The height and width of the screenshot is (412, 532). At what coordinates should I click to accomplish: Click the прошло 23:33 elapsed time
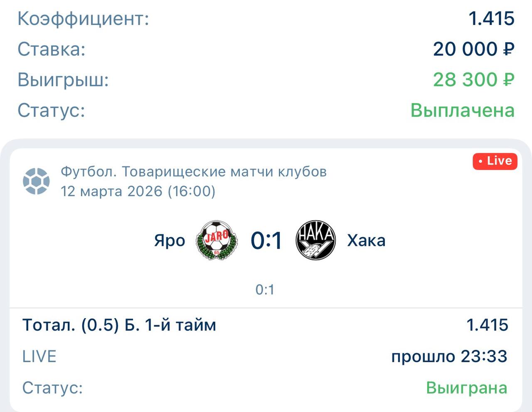[x=449, y=356]
